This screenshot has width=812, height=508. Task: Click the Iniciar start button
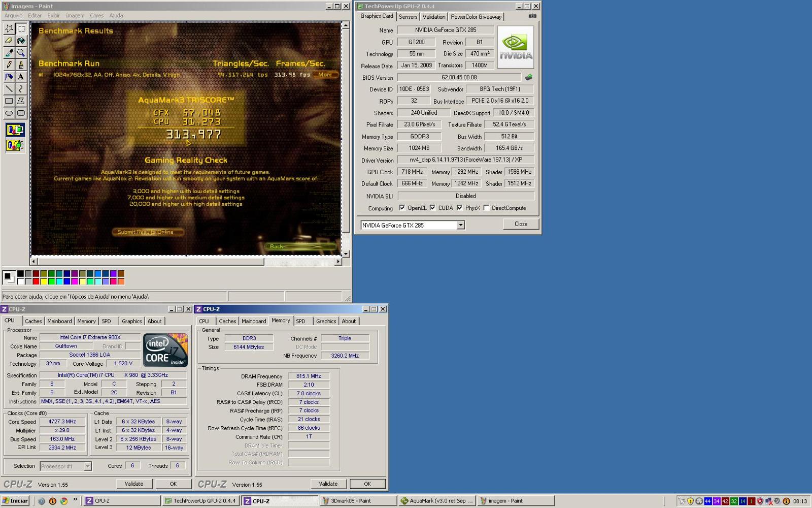pyautogui.click(x=15, y=501)
